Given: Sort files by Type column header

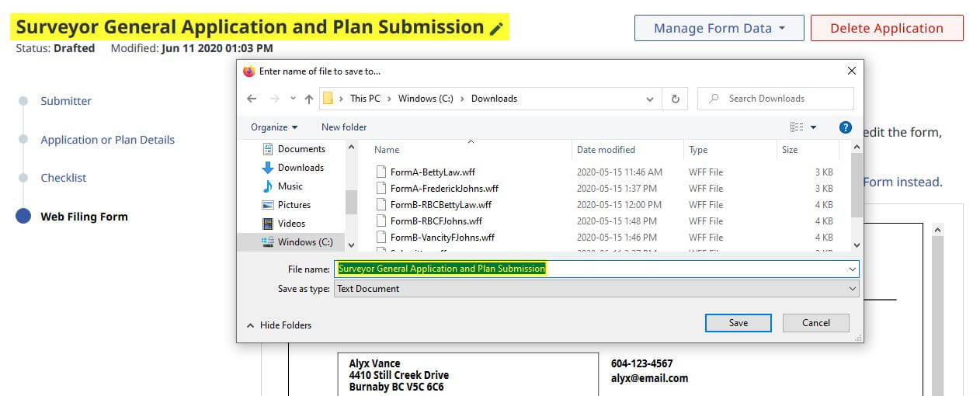Looking at the screenshot, I should point(698,150).
